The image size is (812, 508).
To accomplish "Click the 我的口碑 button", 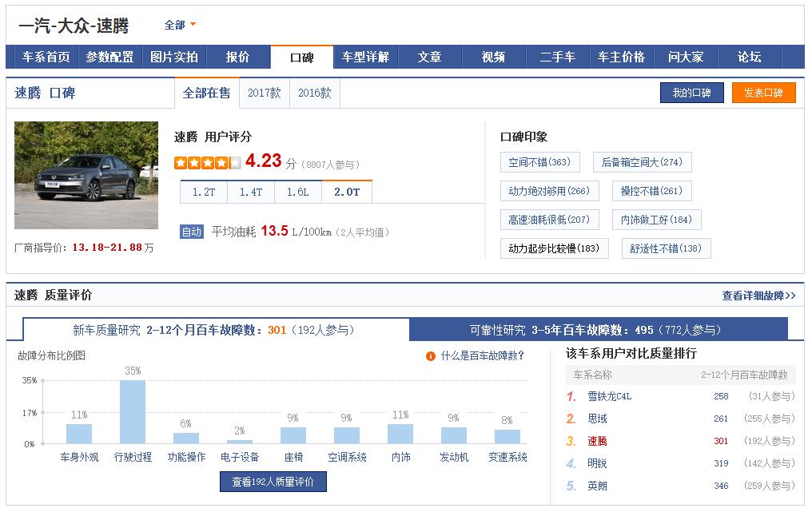I will click(x=691, y=93).
